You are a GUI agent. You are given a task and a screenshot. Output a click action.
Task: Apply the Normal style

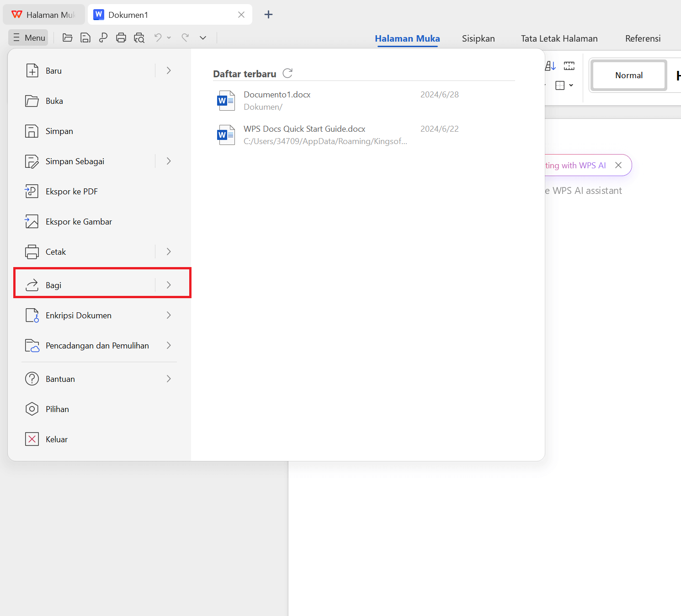pos(628,75)
